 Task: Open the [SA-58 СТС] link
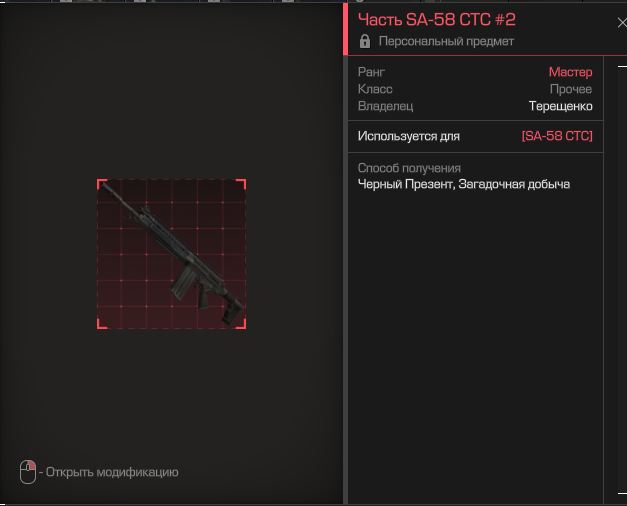click(x=556, y=136)
